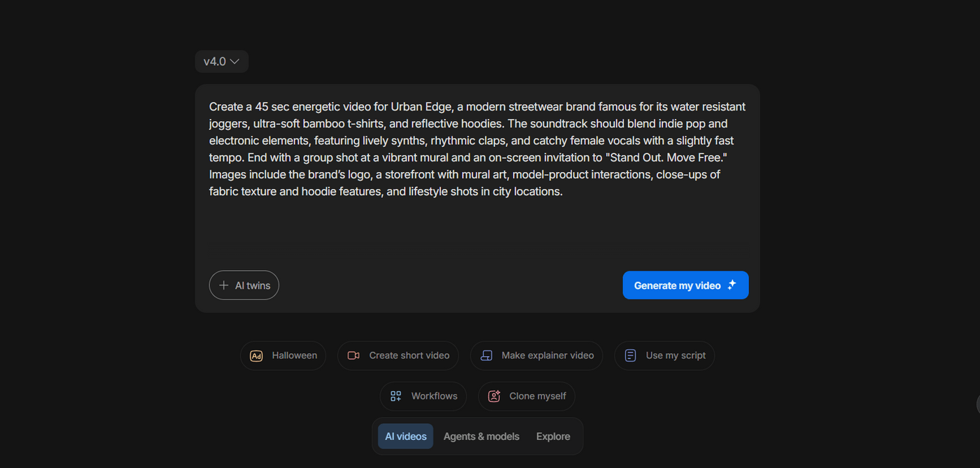Select the Make explainer video text
980x468 pixels.
tap(547, 355)
